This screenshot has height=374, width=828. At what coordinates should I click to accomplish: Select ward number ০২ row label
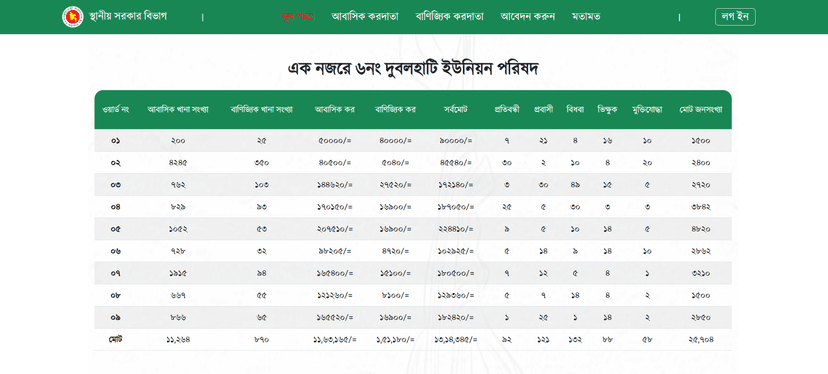click(116, 163)
